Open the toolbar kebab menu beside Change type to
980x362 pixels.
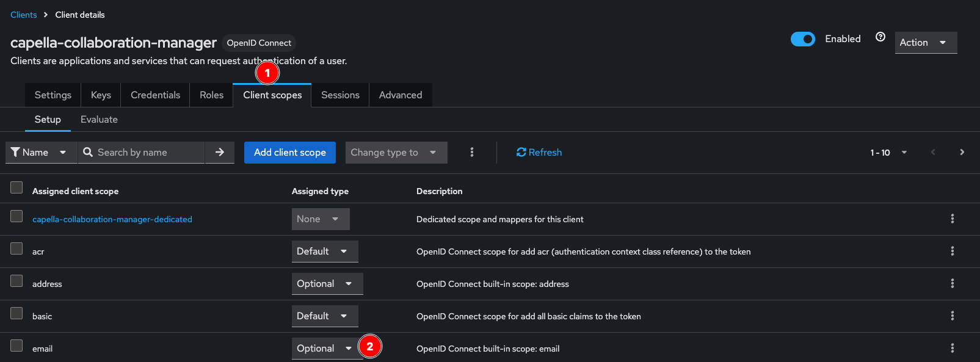471,153
